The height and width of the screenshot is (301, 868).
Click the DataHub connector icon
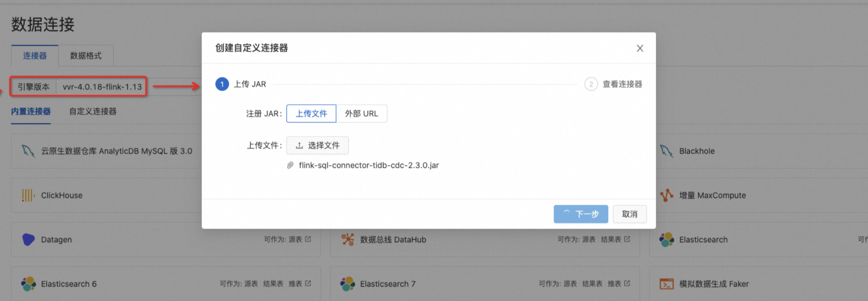[x=348, y=239]
